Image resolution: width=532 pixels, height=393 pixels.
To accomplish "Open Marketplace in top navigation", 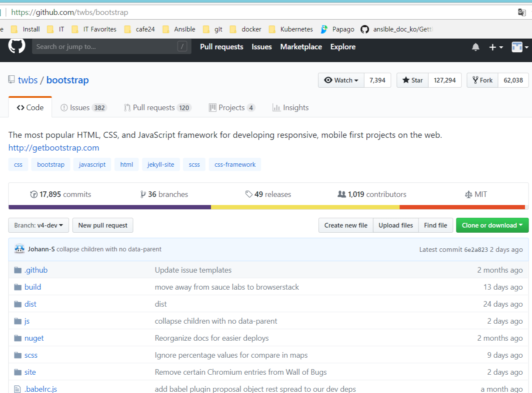I will click(301, 47).
